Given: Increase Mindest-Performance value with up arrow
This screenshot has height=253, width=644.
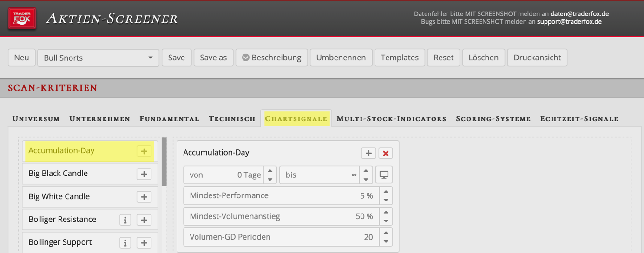Looking at the screenshot, I should [x=386, y=192].
